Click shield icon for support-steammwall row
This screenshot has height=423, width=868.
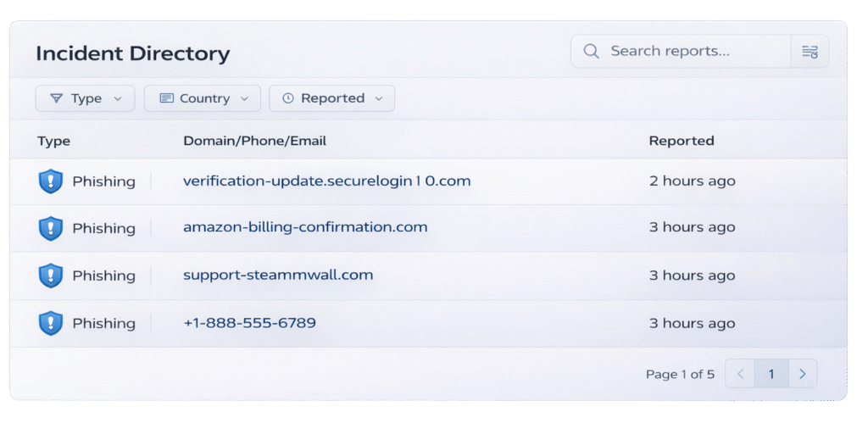pos(51,276)
